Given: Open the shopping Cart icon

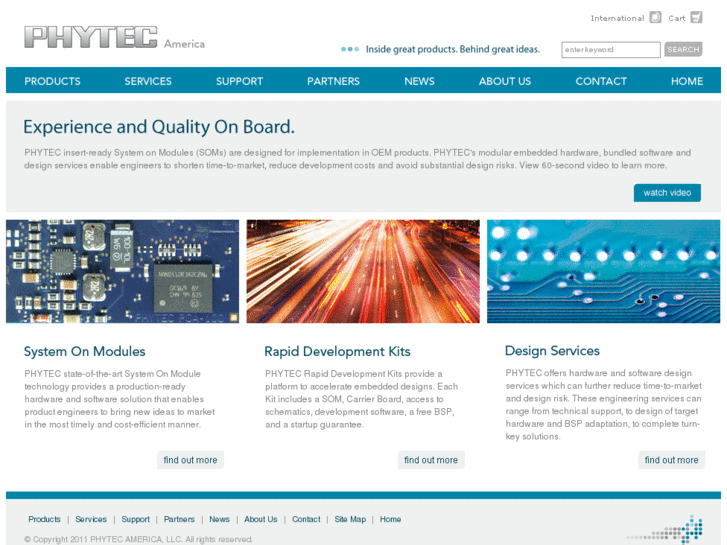Looking at the screenshot, I should (x=696, y=18).
